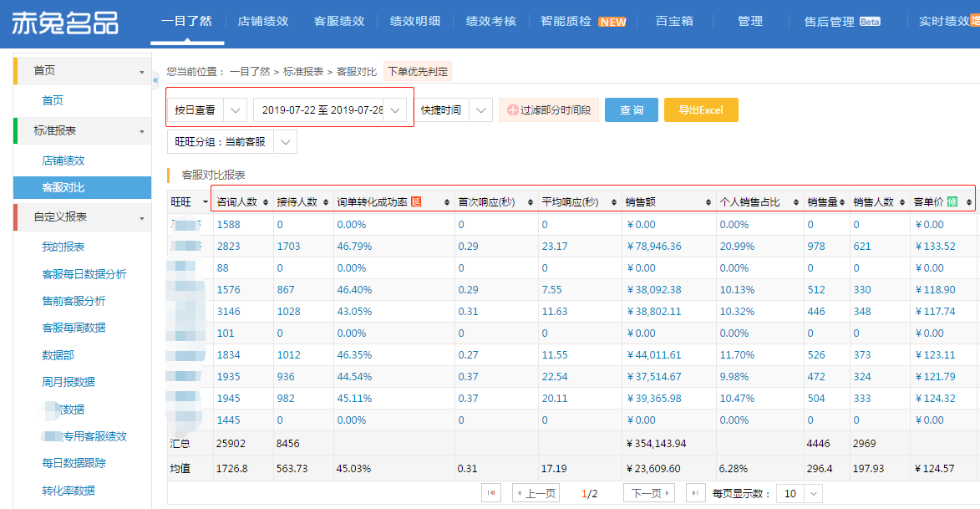
Task: Jump to last page with pagination icon
Action: [x=695, y=493]
